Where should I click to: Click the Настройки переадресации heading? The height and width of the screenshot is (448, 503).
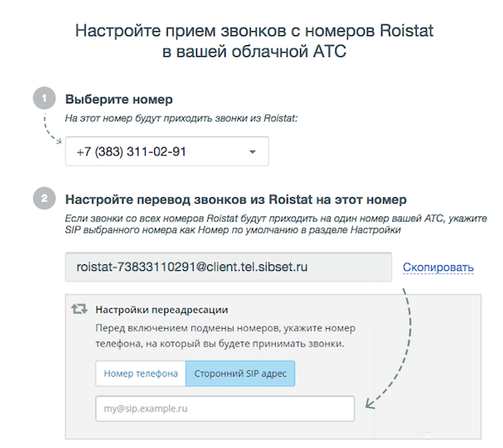(x=162, y=310)
